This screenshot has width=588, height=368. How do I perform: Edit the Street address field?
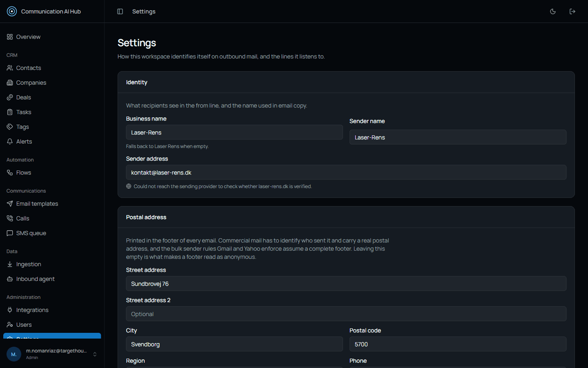(x=346, y=284)
